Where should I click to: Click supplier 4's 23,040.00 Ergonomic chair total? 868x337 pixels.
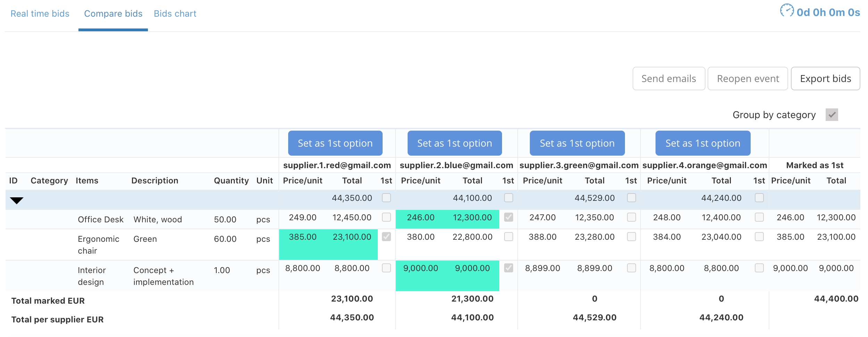721,237
